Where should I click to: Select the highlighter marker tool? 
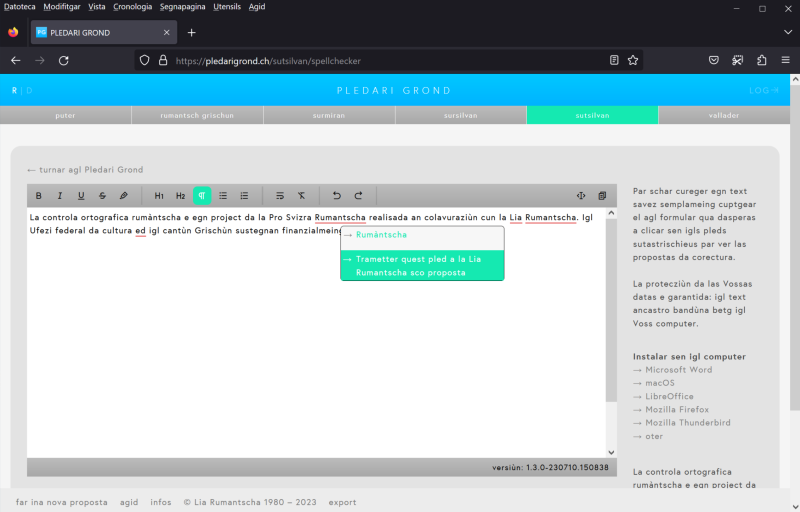point(124,196)
